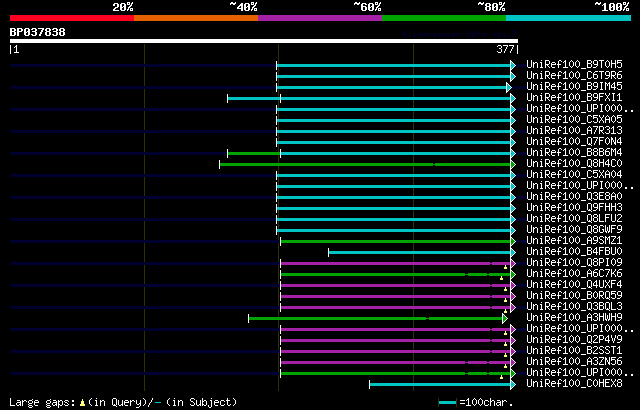Open the UniRef100_B9IM45 hit label
Screen dimensions: 640x410
point(574,86)
